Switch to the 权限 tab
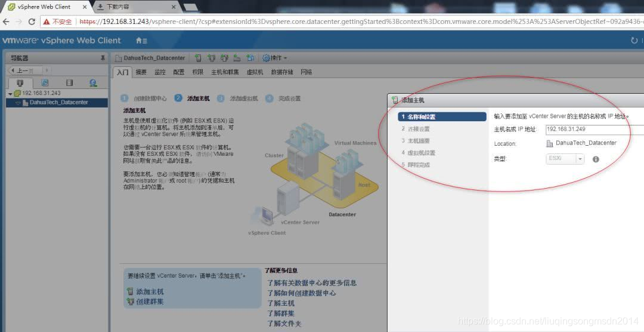 click(197, 72)
